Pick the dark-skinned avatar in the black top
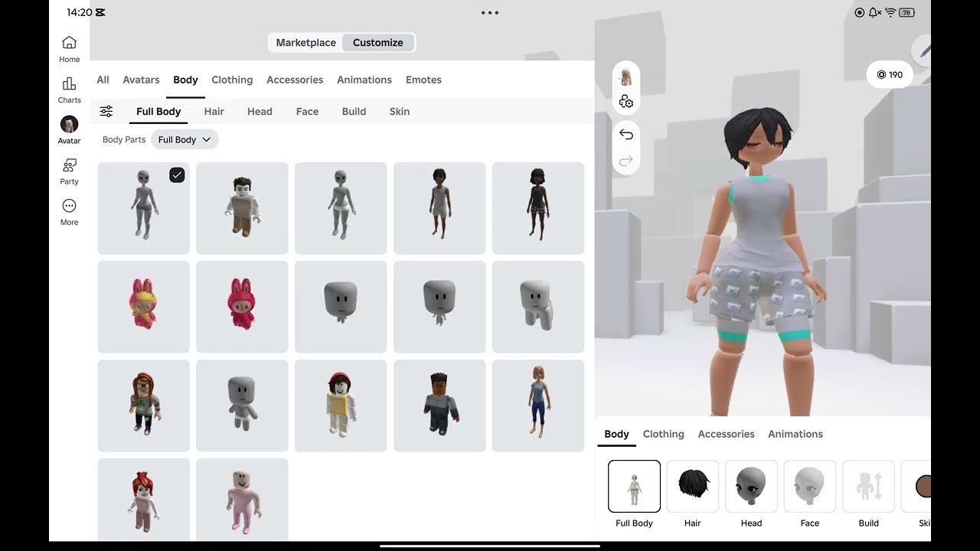The height and width of the screenshot is (551, 980). (x=538, y=208)
